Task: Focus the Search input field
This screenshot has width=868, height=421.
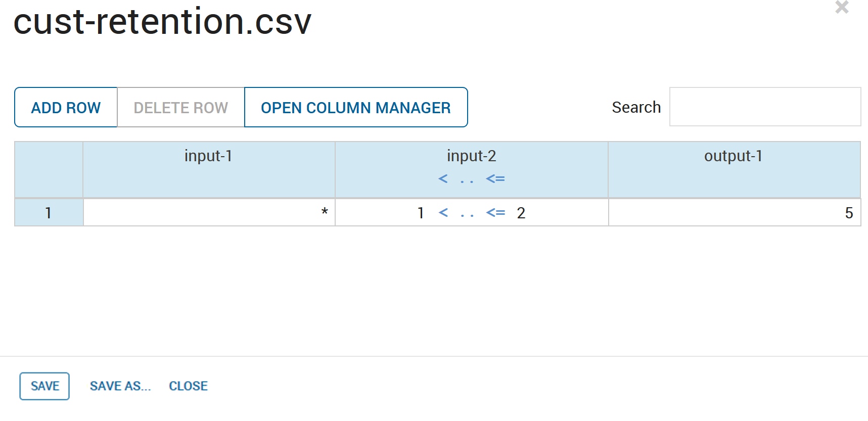Action: 764,107
